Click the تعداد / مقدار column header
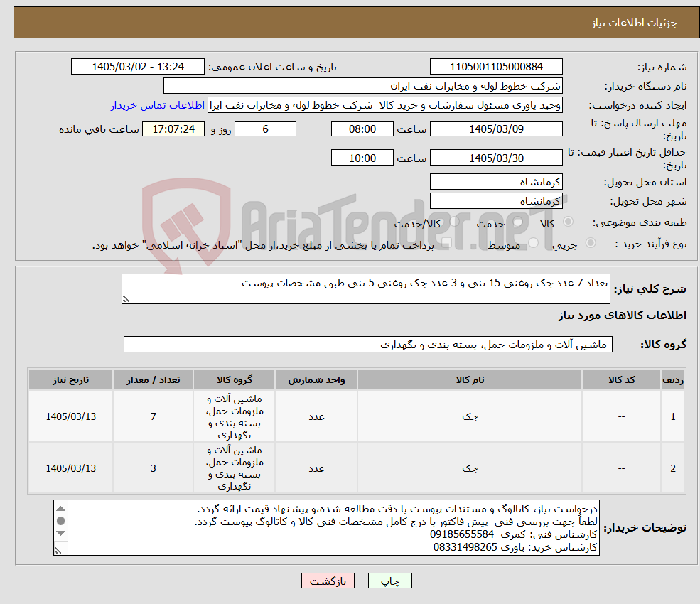The image size is (700, 604). pyautogui.click(x=153, y=379)
